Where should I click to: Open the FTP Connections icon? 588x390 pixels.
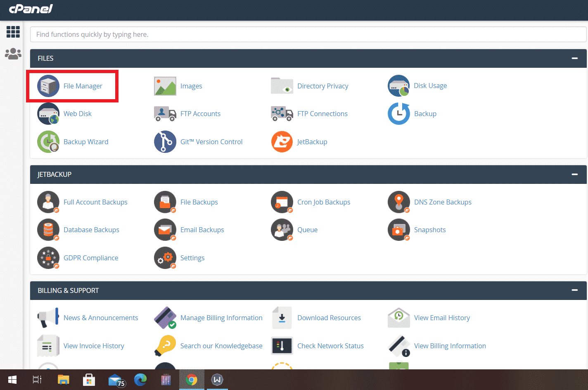coord(282,114)
